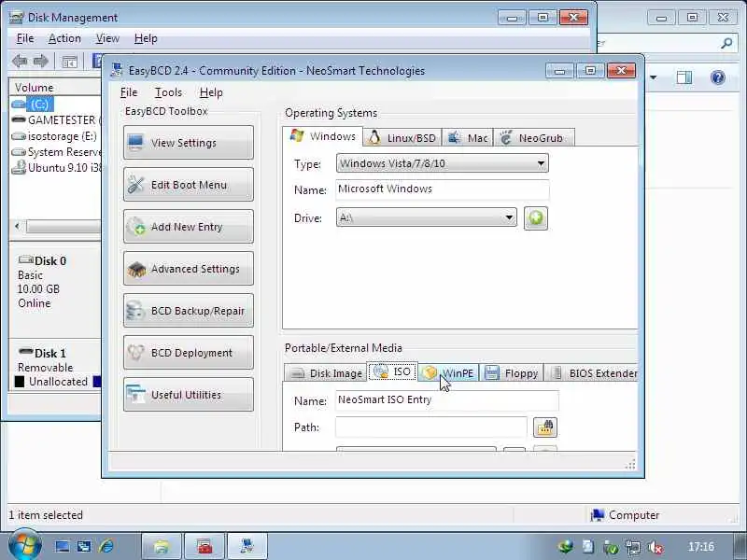
Task: Click the Windows Start orb
Action: (25, 544)
